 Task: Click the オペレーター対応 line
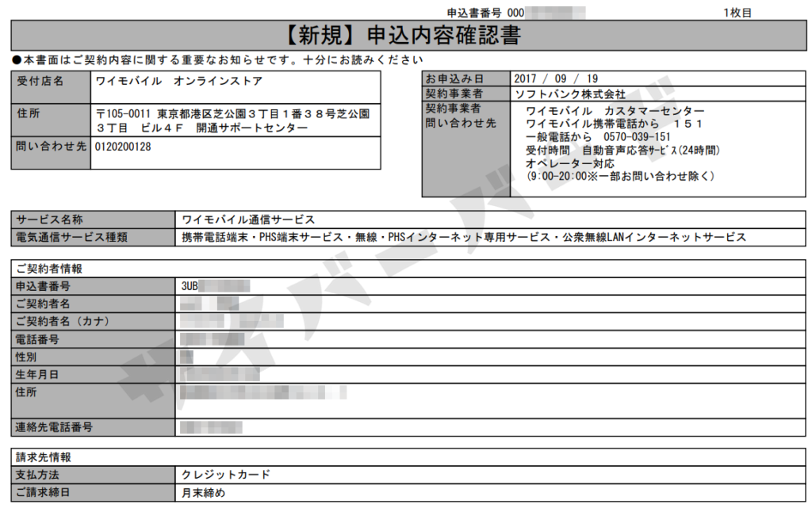coord(570,163)
